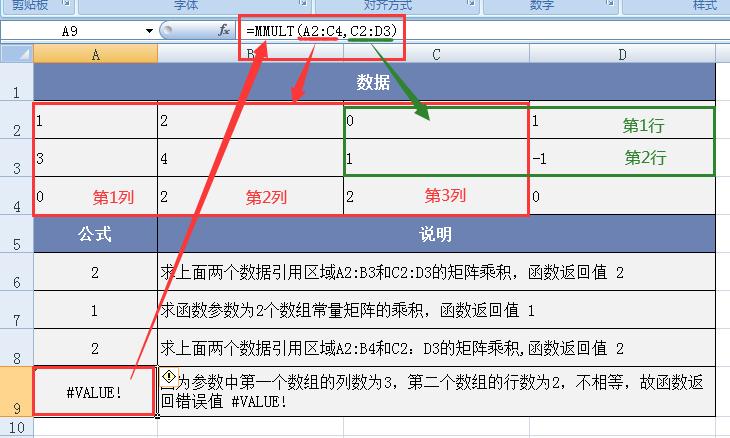Image resolution: width=730 pixels, height=438 pixels.
Task: Open the 字体 group dialog launcher
Action: tap(303, 3)
